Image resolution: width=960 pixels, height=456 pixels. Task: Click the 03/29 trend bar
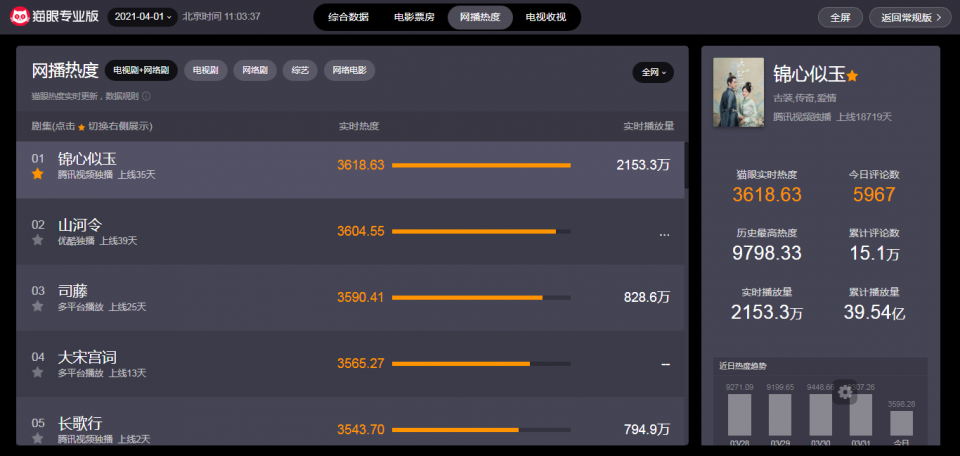point(780,414)
